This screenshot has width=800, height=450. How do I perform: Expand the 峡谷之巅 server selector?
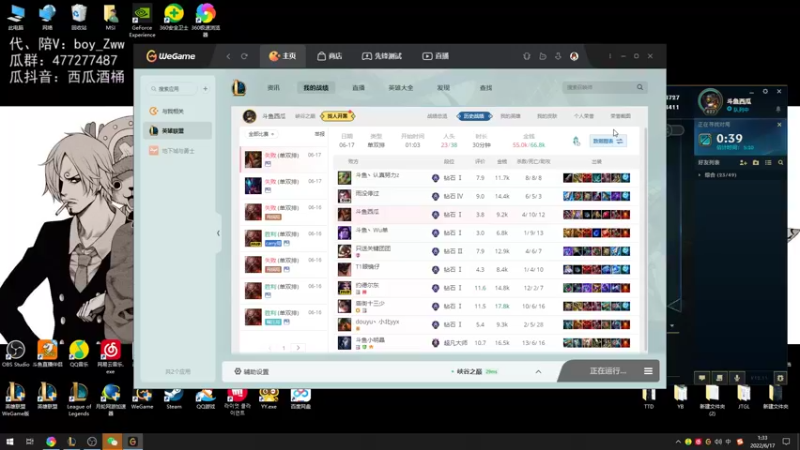538,371
